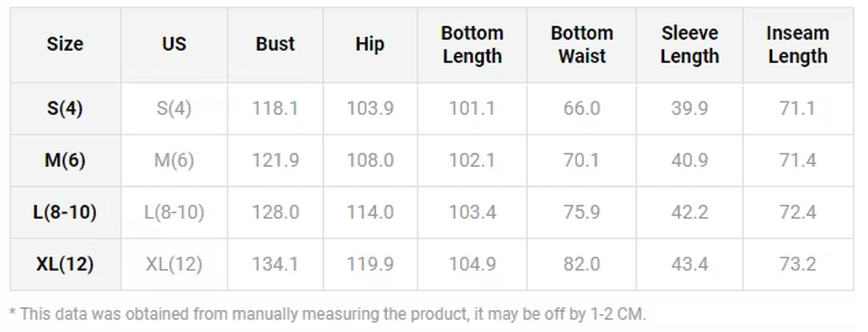Screen dimensions: 868x332
Task: Click the 73.2 inseam length cell
Action: 798,264
